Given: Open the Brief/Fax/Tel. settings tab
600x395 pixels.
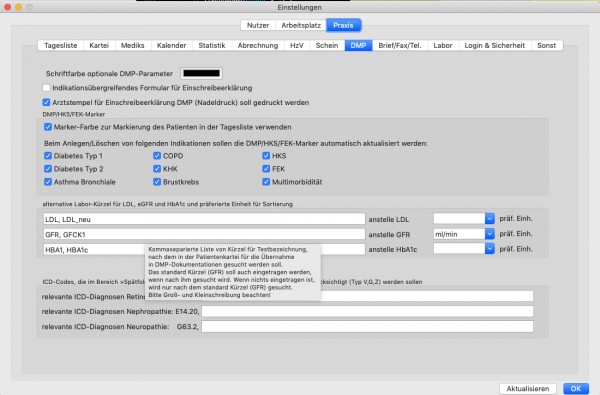Looking at the screenshot, I should click(400, 45).
